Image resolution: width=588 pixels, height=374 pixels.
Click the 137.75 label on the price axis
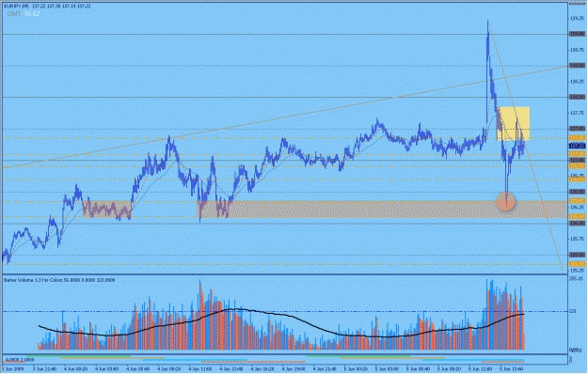[577, 113]
